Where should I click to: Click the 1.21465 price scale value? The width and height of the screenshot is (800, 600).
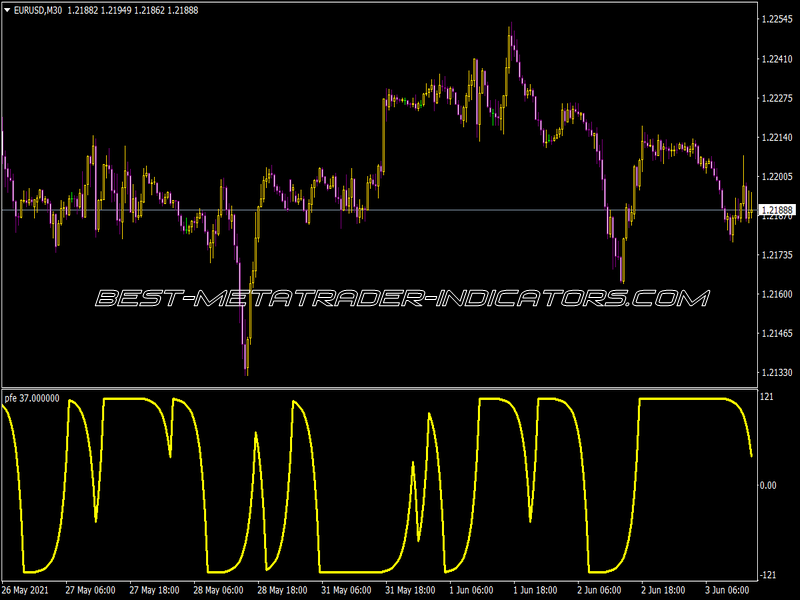[x=778, y=334]
